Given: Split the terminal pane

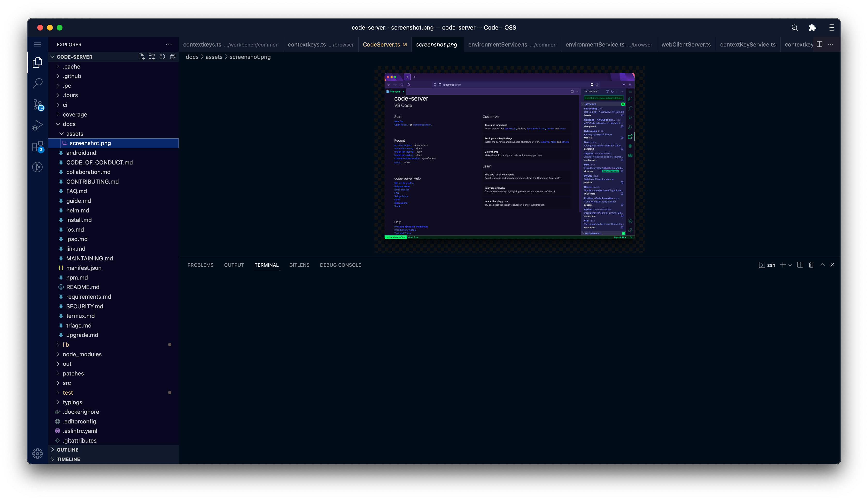Looking at the screenshot, I should click(x=800, y=265).
